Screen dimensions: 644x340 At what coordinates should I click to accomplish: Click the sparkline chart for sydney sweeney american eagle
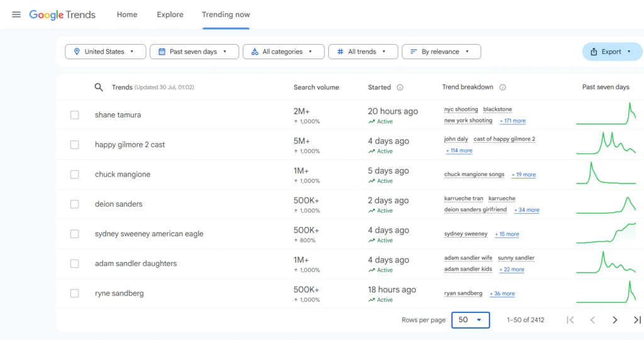(x=606, y=233)
